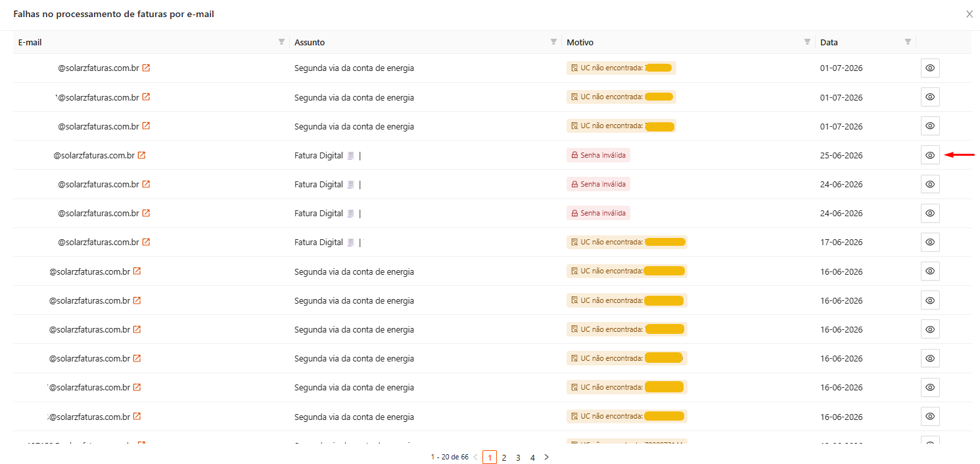Viewport: 980px width, 464px height.
Task: View details of 17-06-2026 failure
Action: 930,242
